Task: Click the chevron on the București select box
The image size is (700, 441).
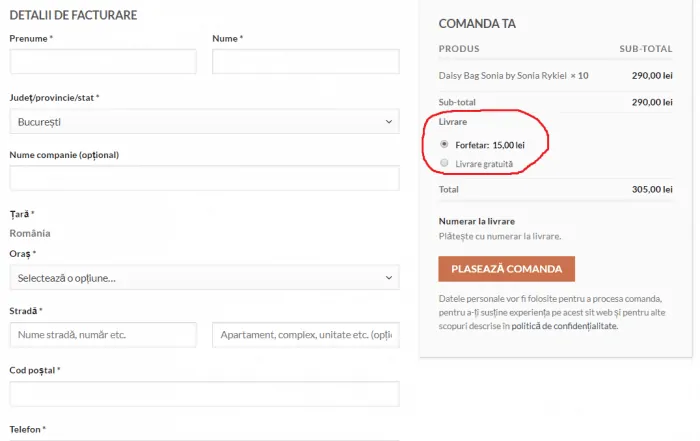Action: [389, 121]
